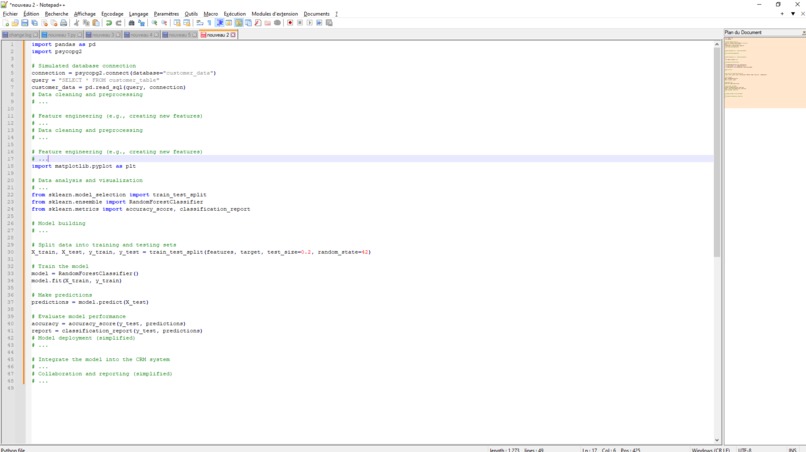Open the Outils menu
The image size is (806, 452).
(191, 14)
